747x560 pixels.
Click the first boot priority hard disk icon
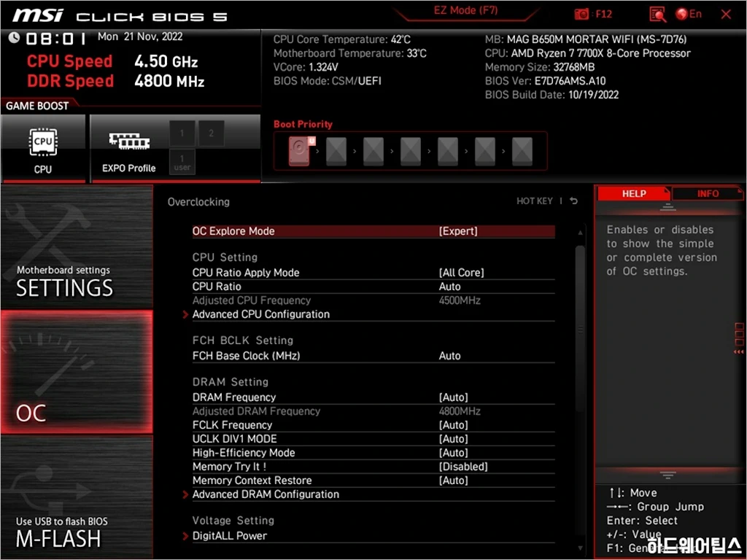pyautogui.click(x=300, y=151)
